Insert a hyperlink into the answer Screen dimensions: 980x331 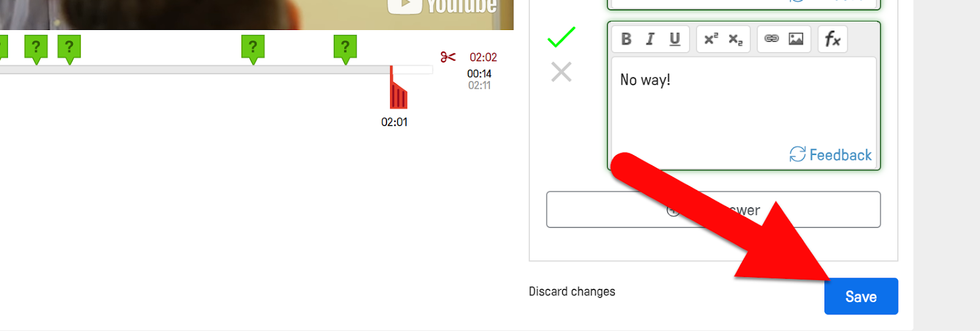tap(772, 39)
